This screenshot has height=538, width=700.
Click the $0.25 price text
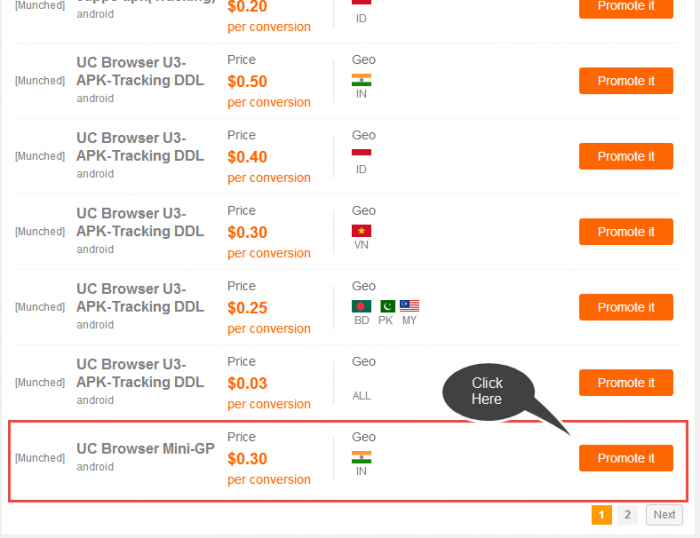(247, 308)
